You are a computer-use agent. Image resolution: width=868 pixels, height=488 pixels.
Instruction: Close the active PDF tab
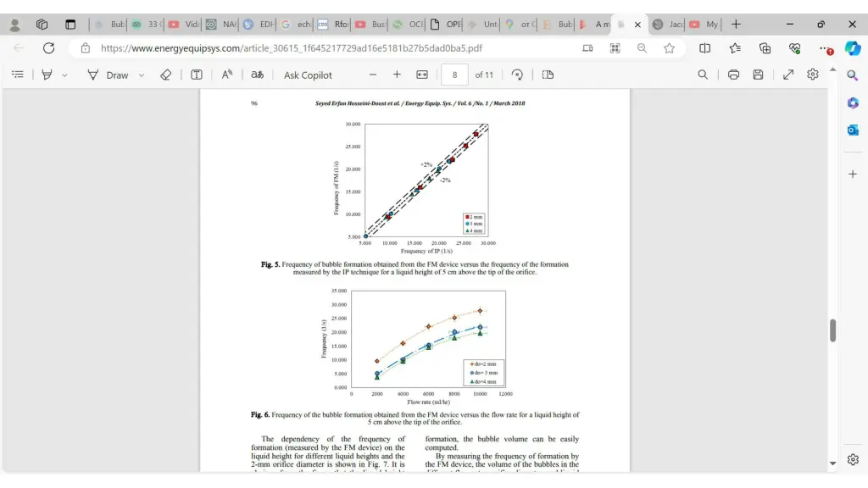tap(637, 25)
